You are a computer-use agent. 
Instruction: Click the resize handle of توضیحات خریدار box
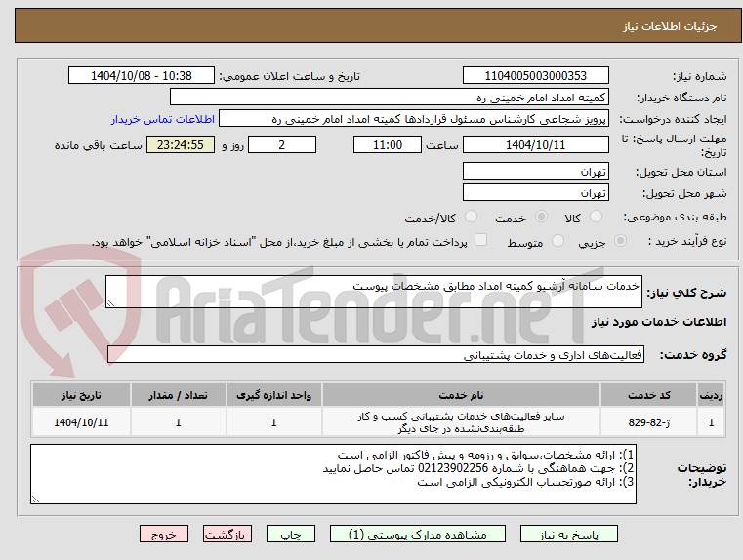[x=35, y=499]
